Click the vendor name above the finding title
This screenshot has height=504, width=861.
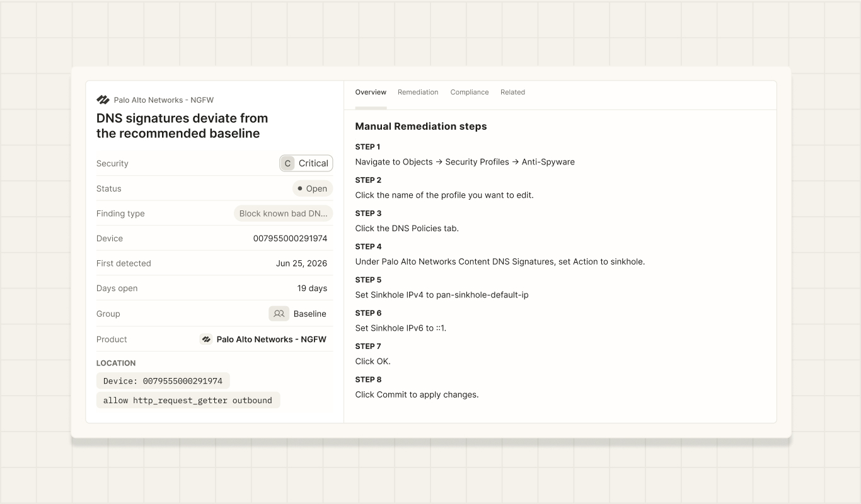[x=164, y=100]
